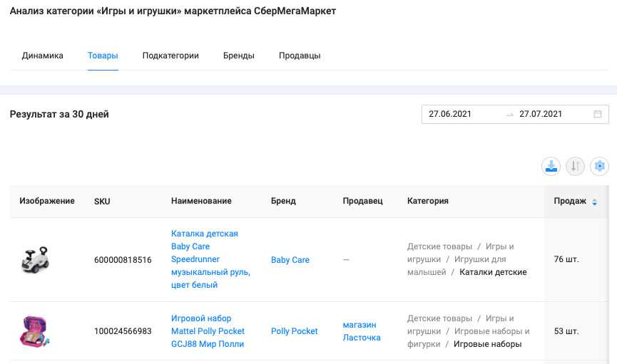Click the calendar icon in date range
The width and height of the screenshot is (617, 364).
pos(598,114)
